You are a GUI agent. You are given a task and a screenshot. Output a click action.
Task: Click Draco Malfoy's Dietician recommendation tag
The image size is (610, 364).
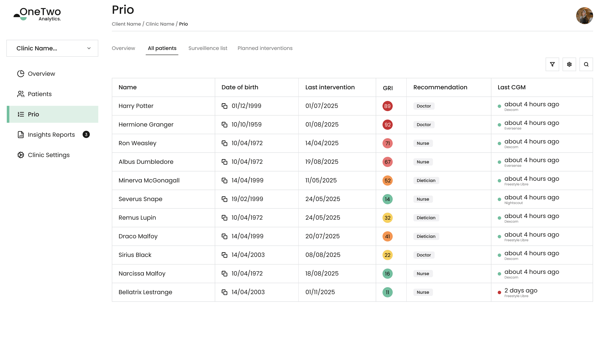426,236
